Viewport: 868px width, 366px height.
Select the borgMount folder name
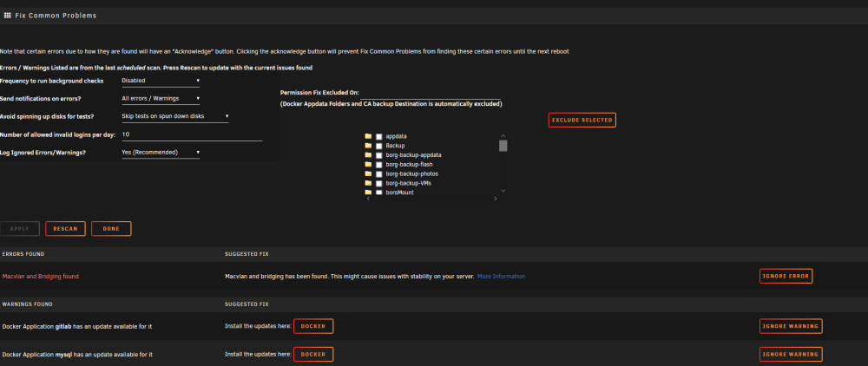coord(399,193)
